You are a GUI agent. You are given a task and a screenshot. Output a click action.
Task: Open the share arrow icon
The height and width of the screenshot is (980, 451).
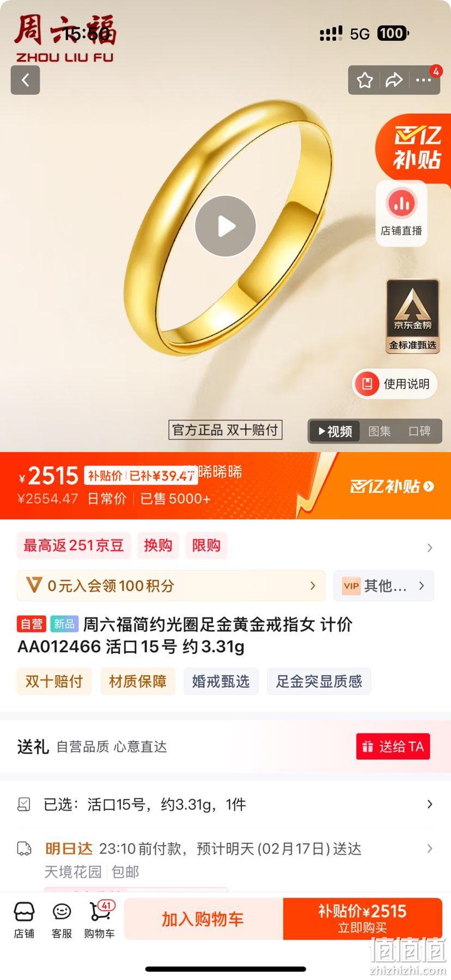(x=394, y=81)
